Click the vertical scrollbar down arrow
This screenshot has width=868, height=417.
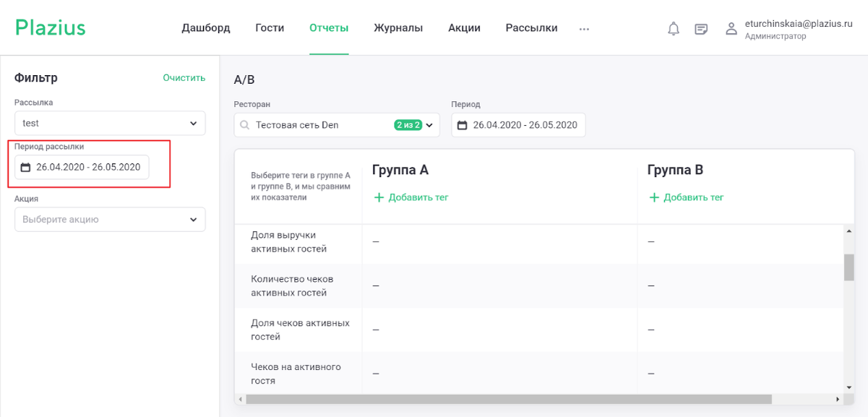click(849, 389)
